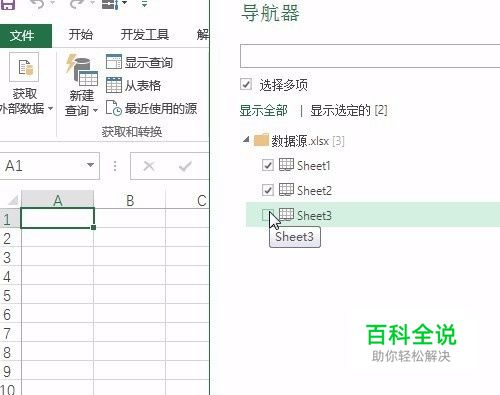Switch to the 开发工具 ribbon tab
The image size is (500, 395).
[x=145, y=35]
